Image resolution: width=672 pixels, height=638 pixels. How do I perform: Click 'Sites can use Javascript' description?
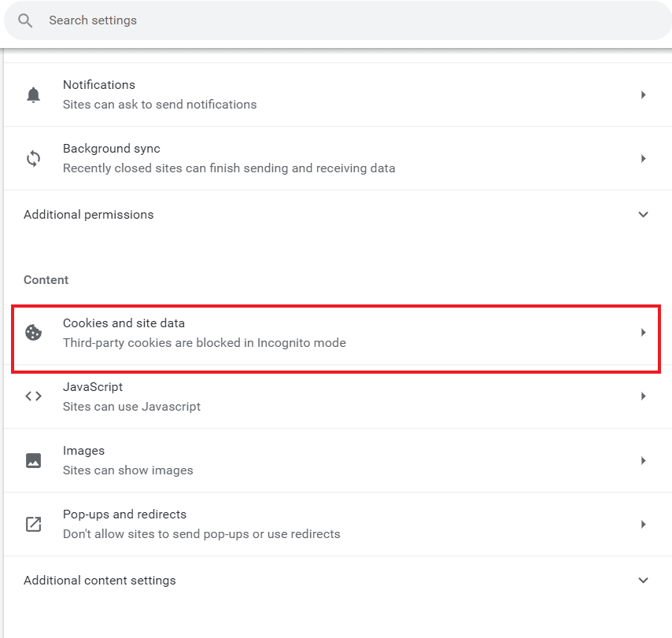131,407
